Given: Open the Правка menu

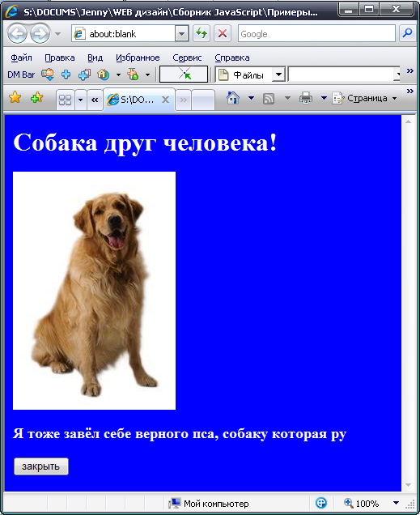Looking at the screenshot, I should [60, 57].
